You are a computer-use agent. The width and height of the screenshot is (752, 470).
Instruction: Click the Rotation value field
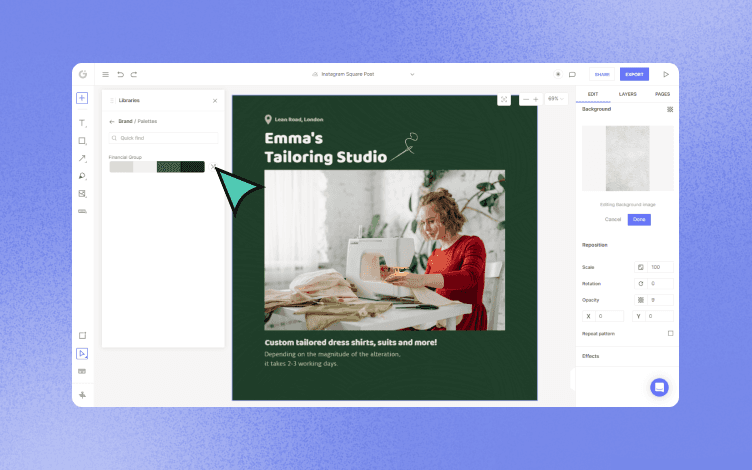(660, 283)
